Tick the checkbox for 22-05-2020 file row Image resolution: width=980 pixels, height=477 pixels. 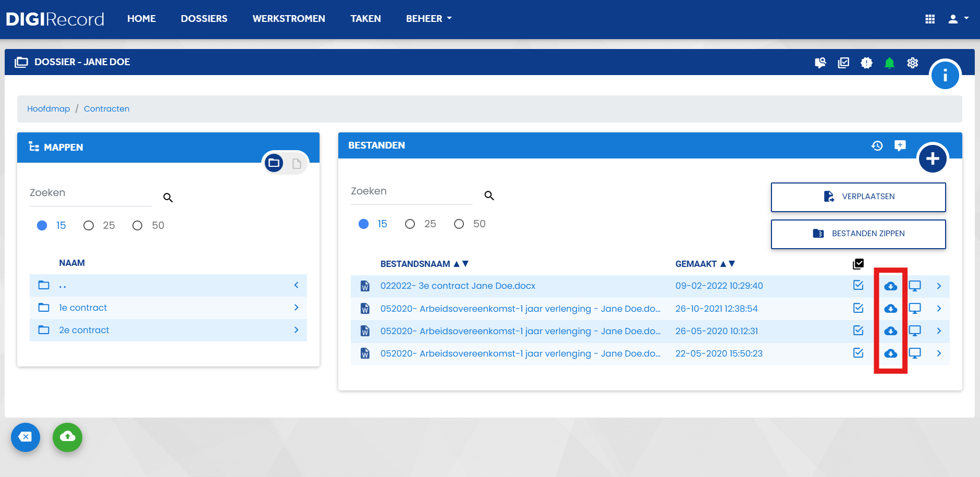coord(858,353)
